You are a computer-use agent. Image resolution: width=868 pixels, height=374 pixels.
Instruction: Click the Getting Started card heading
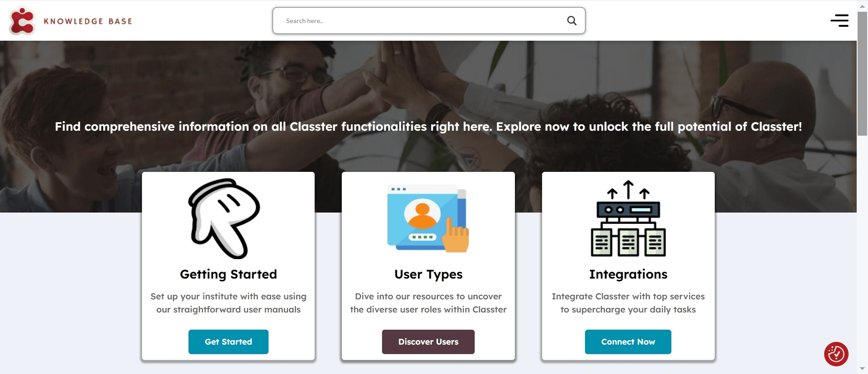tap(228, 275)
